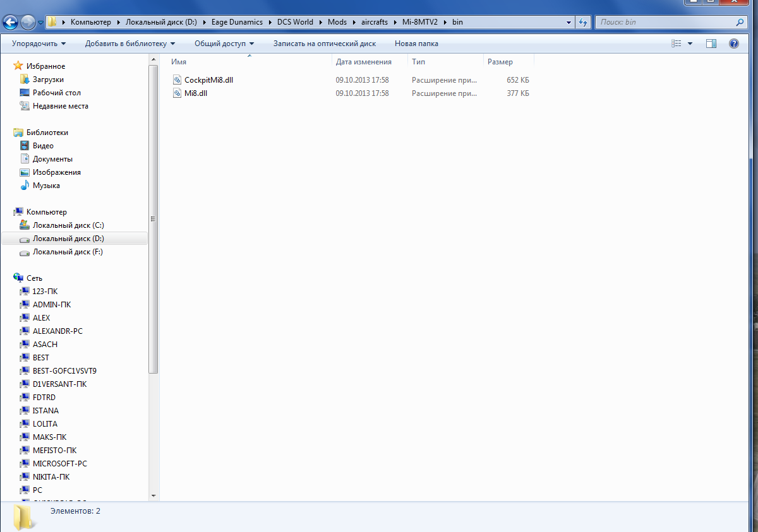758x532 pixels.
Task: Toggle the preview pane button
Action: (x=711, y=44)
